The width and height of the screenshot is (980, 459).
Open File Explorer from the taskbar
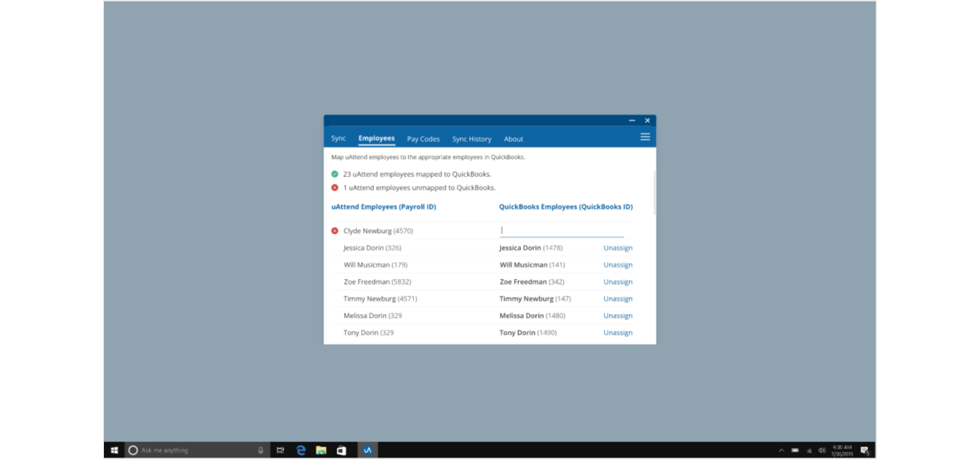(321, 450)
